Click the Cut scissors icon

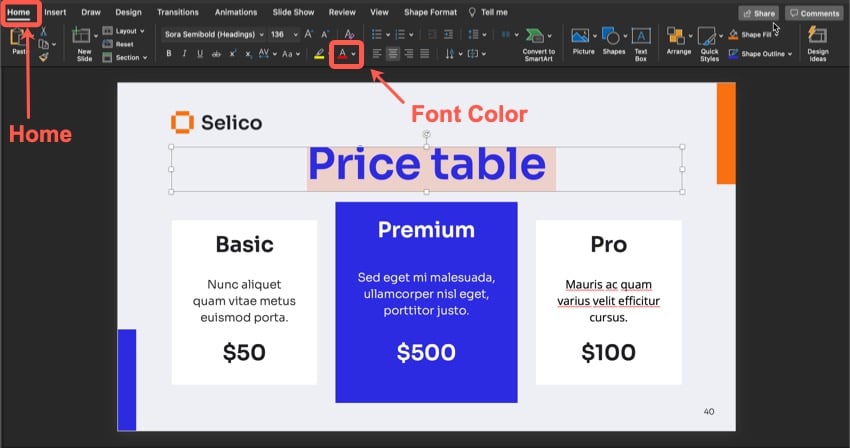pos(42,31)
